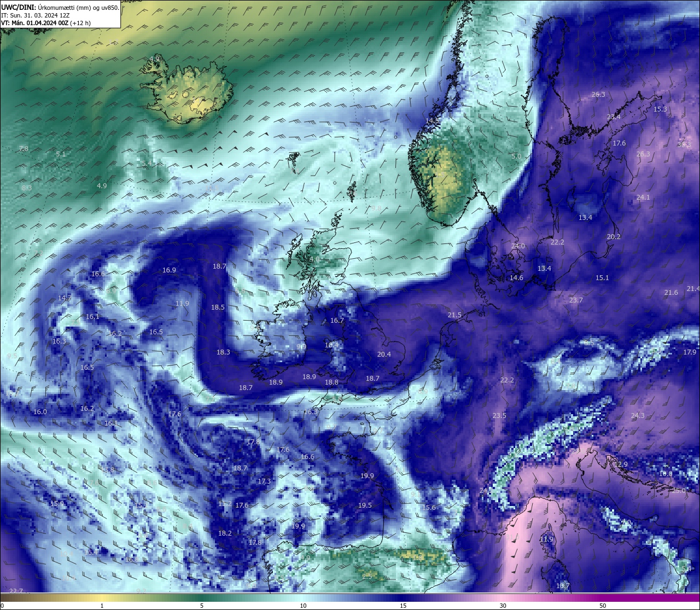Click the 21.6 value label

[671, 292]
